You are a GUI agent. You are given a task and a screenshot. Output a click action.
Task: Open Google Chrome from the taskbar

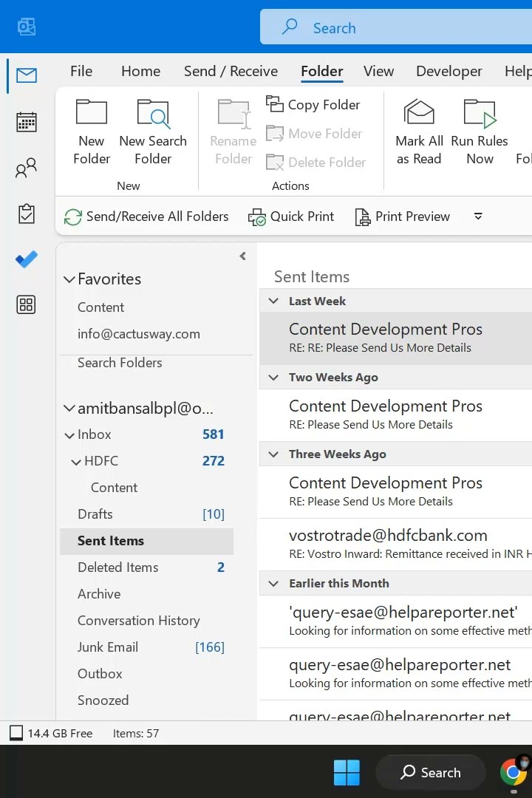click(x=513, y=773)
